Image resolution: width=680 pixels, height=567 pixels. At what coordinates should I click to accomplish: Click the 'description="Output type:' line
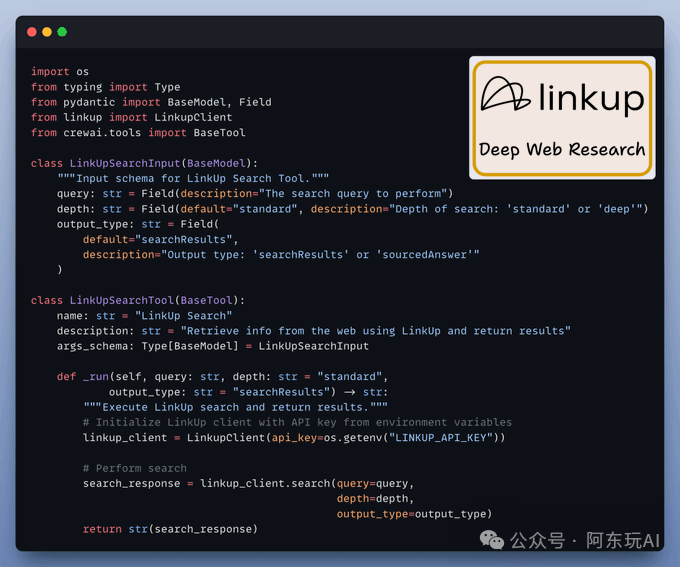click(x=281, y=255)
